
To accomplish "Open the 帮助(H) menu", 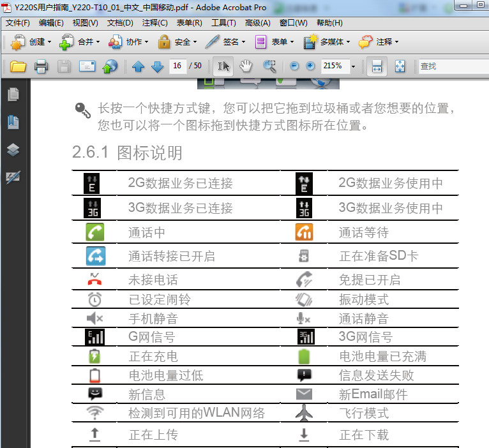I will coord(329,23).
